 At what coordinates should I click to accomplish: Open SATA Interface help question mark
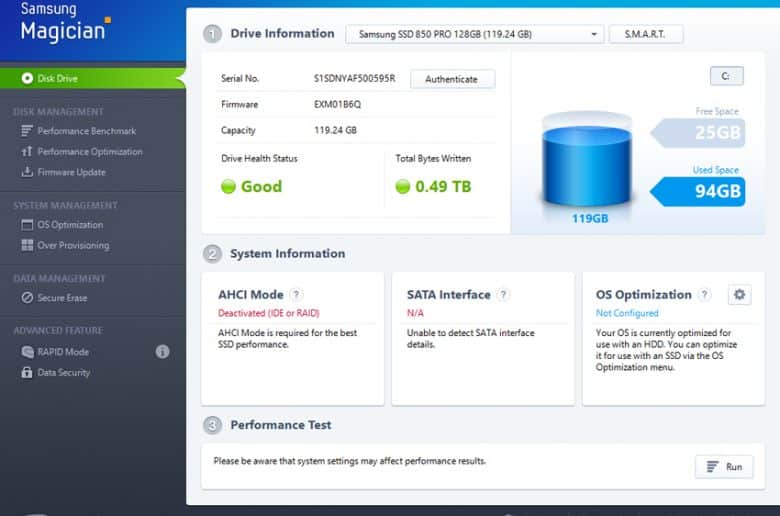[503, 295]
